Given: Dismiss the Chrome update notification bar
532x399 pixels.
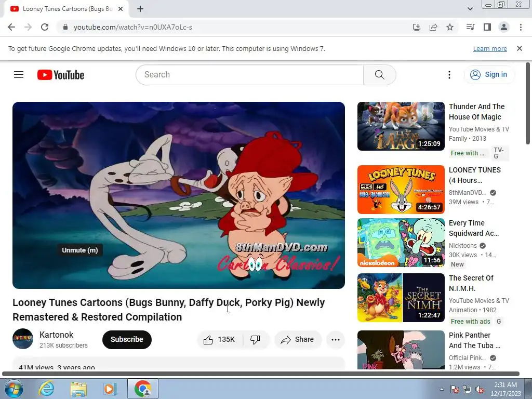Looking at the screenshot, I should click(x=520, y=48).
